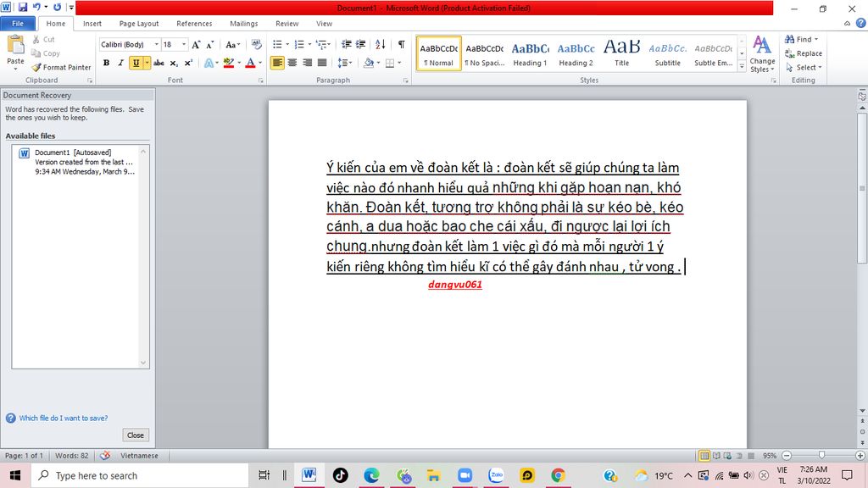The width and height of the screenshot is (868, 488).
Task: Click the Redo icon in Quick Access Toolbar
Action: 57,7
